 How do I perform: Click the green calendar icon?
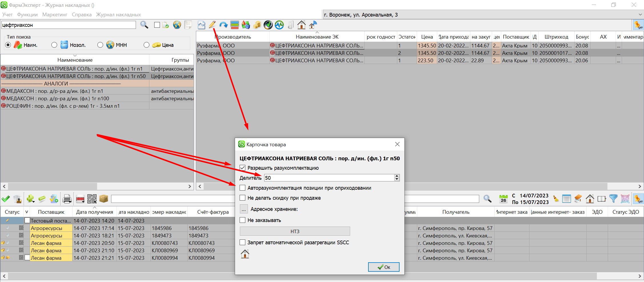tap(503, 199)
